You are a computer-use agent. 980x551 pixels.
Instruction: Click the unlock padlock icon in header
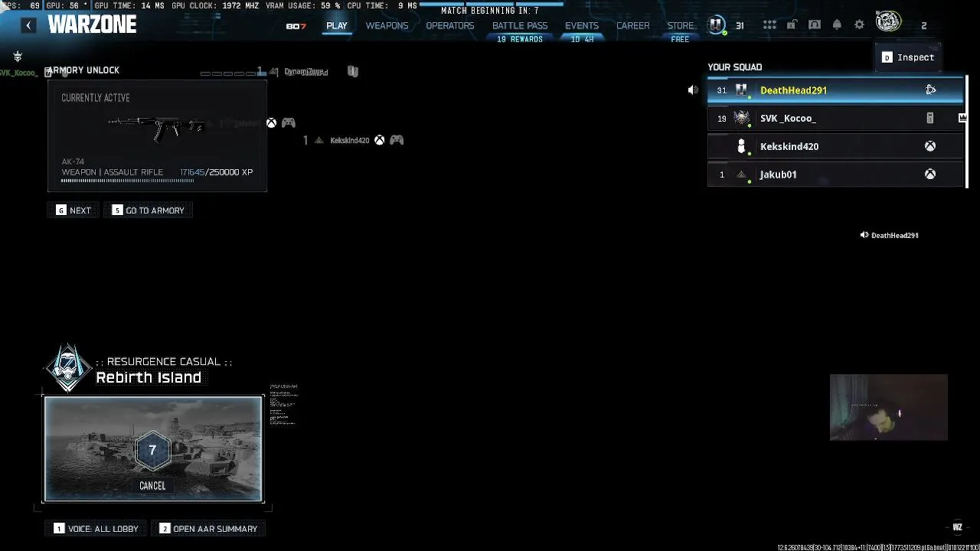click(x=792, y=25)
